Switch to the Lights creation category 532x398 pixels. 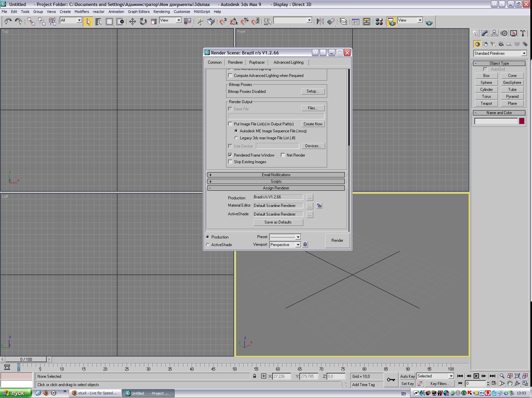point(493,44)
